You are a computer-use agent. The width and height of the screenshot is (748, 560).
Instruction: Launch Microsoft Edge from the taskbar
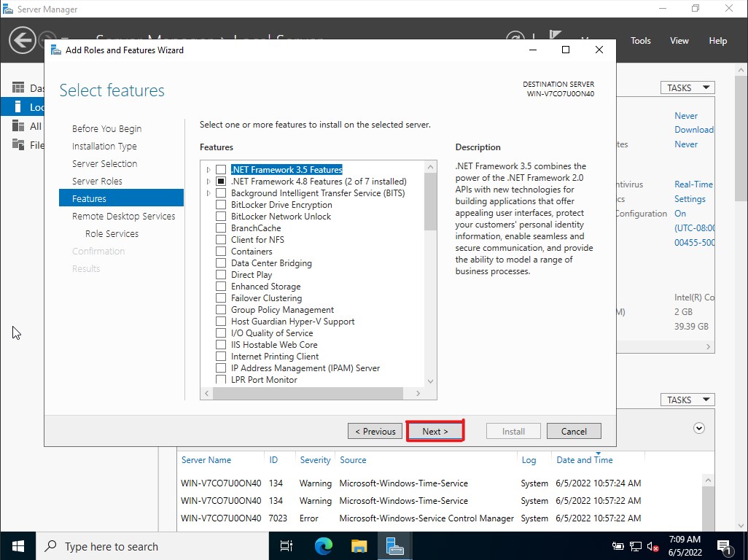(324, 546)
